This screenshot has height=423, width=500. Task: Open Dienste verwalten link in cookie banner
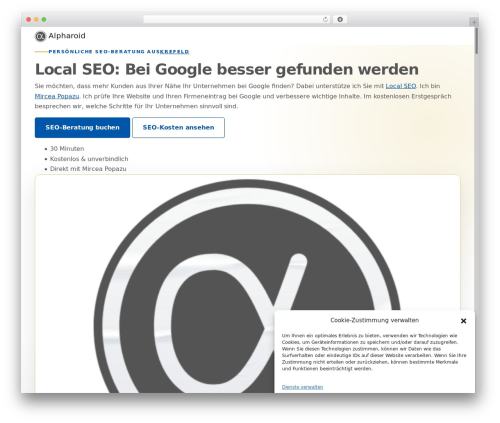tap(302, 387)
